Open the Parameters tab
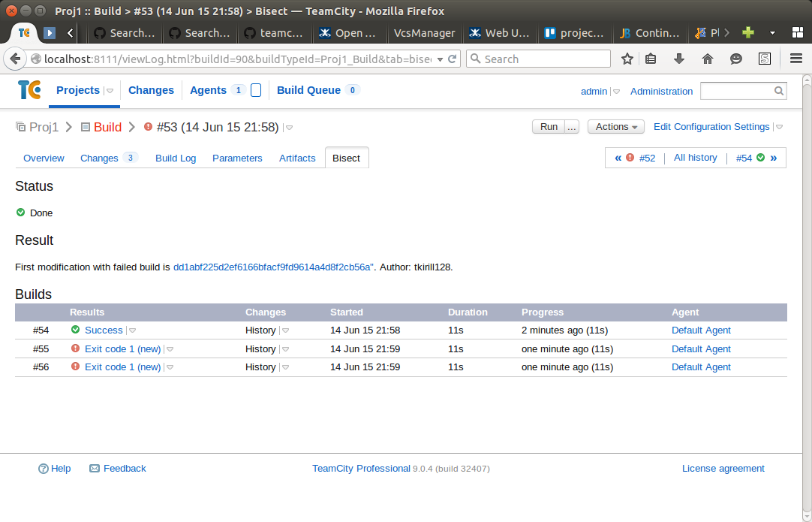This screenshot has width=812, height=522. (x=237, y=158)
